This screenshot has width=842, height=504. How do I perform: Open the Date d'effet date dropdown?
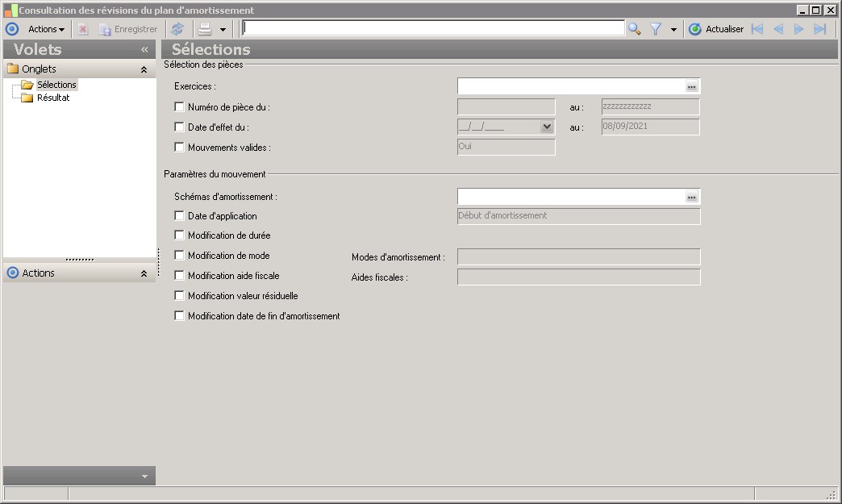click(x=547, y=127)
